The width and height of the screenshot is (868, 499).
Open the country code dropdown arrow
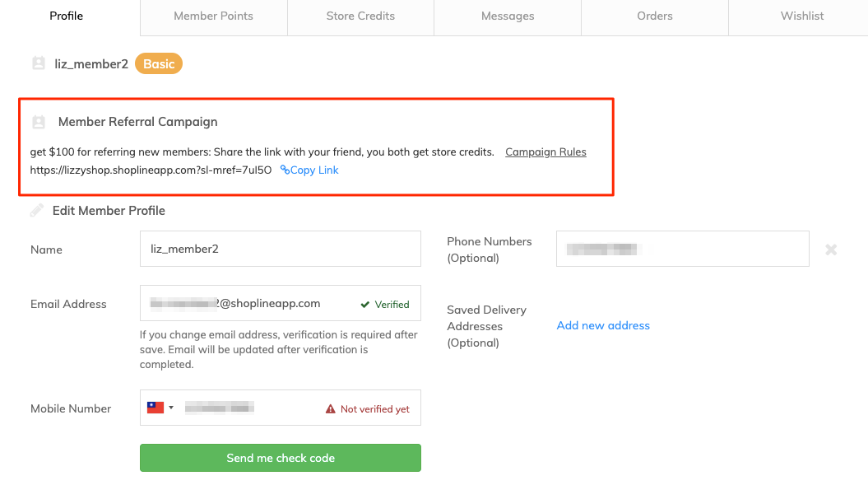(x=171, y=408)
